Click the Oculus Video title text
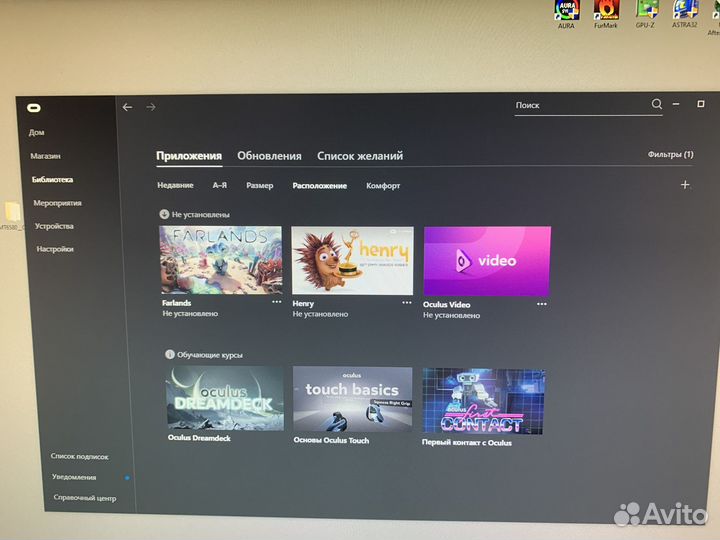 coord(446,304)
